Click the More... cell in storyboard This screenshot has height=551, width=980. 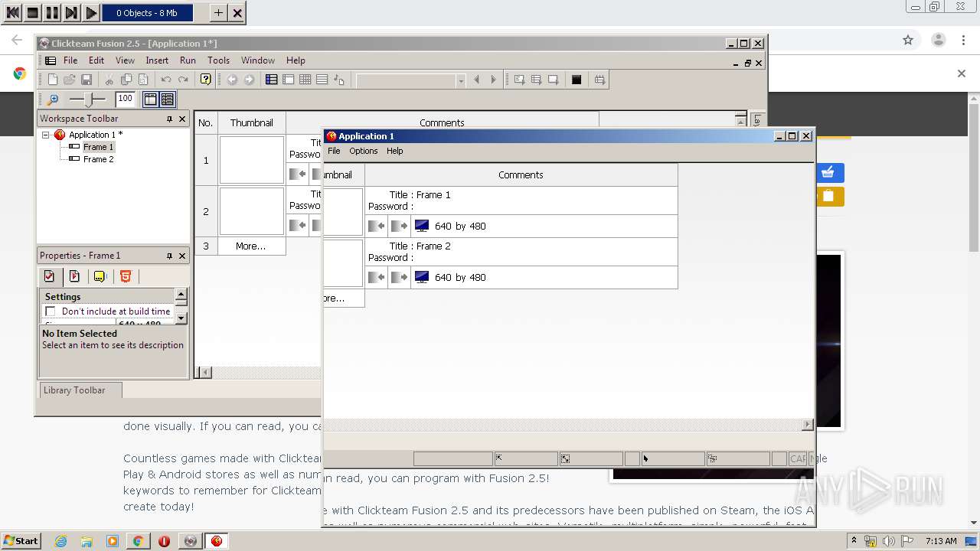coord(251,246)
